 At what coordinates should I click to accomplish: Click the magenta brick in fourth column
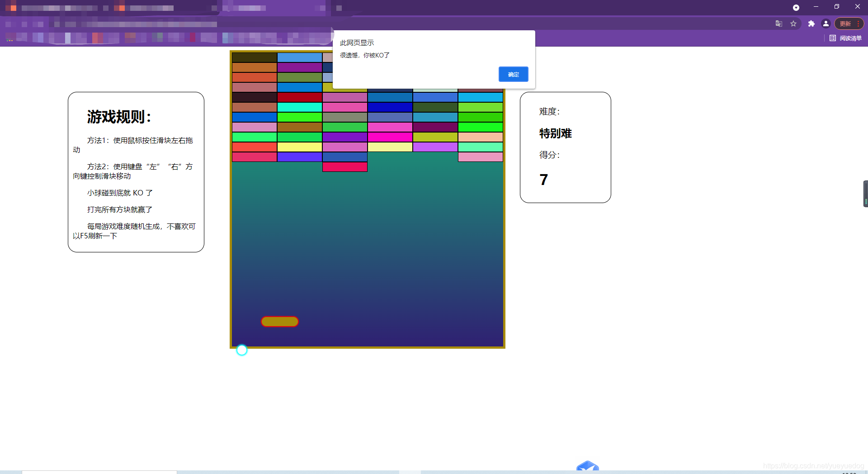pyautogui.click(x=390, y=137)
